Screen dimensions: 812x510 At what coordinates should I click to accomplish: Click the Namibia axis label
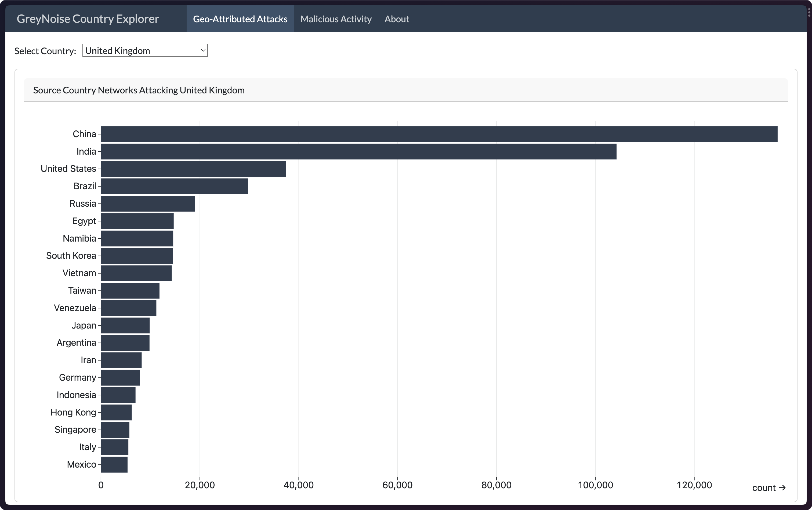pos(79,239)
